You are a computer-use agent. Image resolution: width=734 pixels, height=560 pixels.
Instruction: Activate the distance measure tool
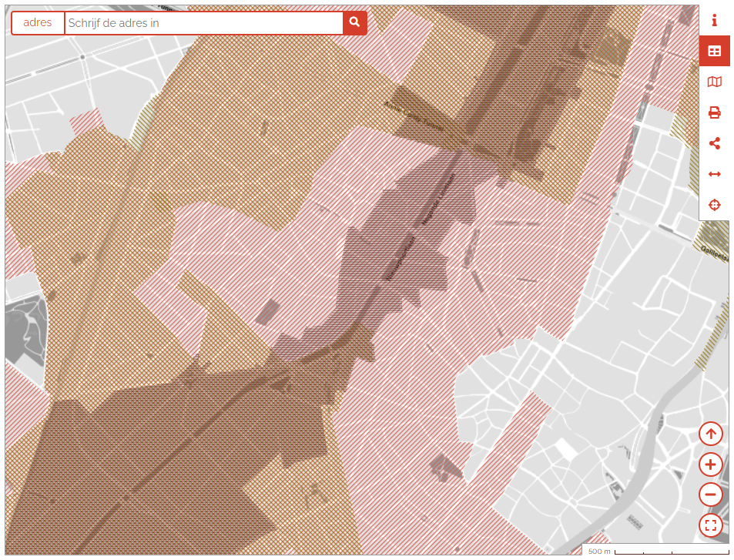714,174
